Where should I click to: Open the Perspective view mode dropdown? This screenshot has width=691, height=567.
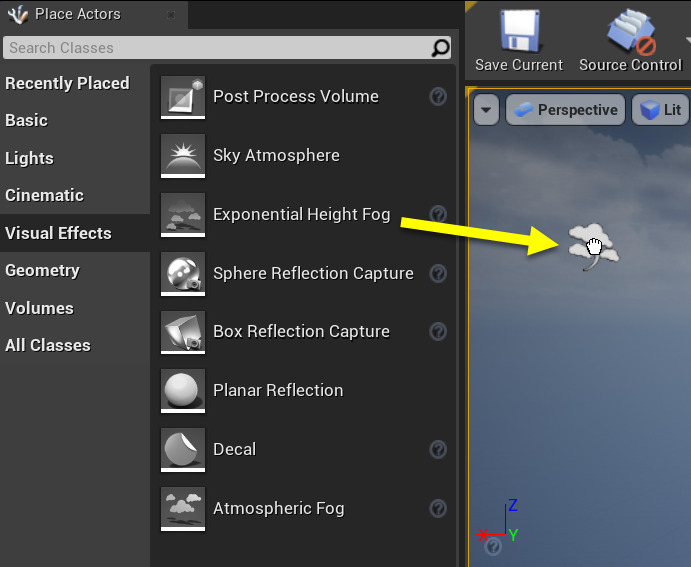click(566, 110)
